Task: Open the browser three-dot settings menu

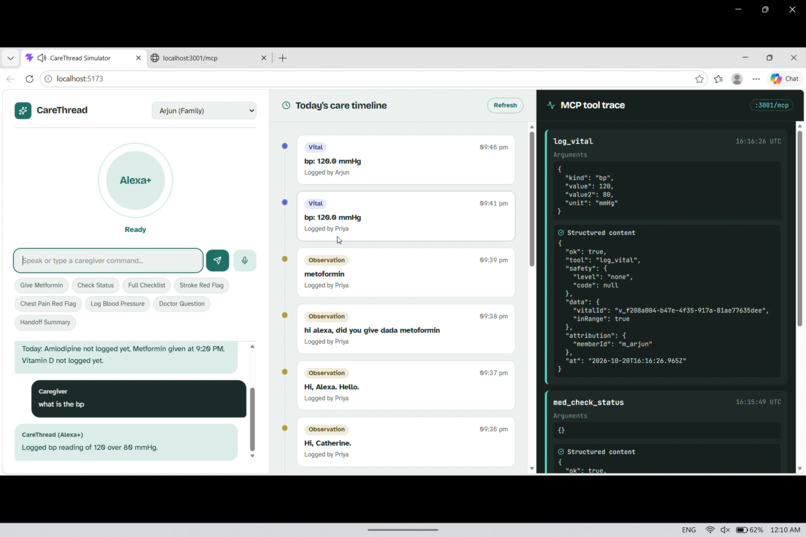Action: click(756, 79)
